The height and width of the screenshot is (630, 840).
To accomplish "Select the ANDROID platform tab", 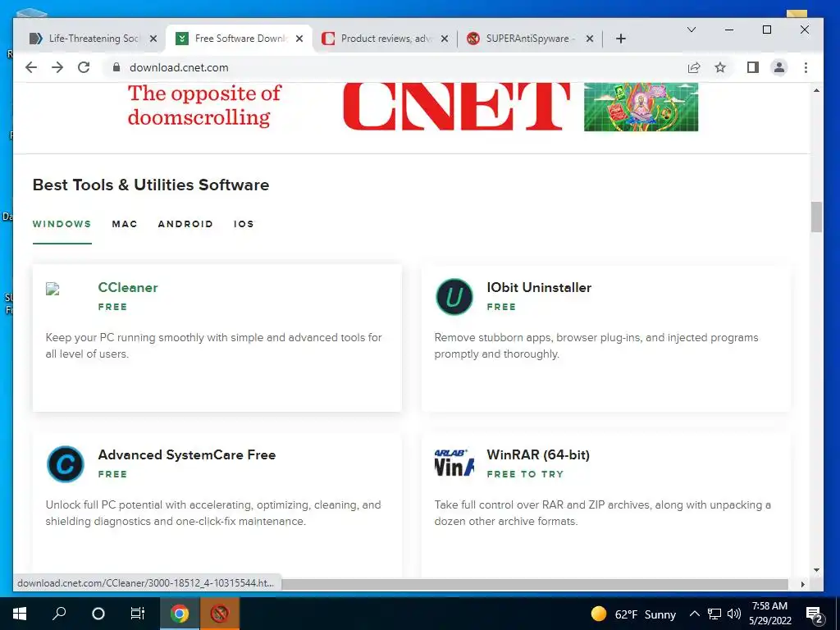I will point(185,224).
